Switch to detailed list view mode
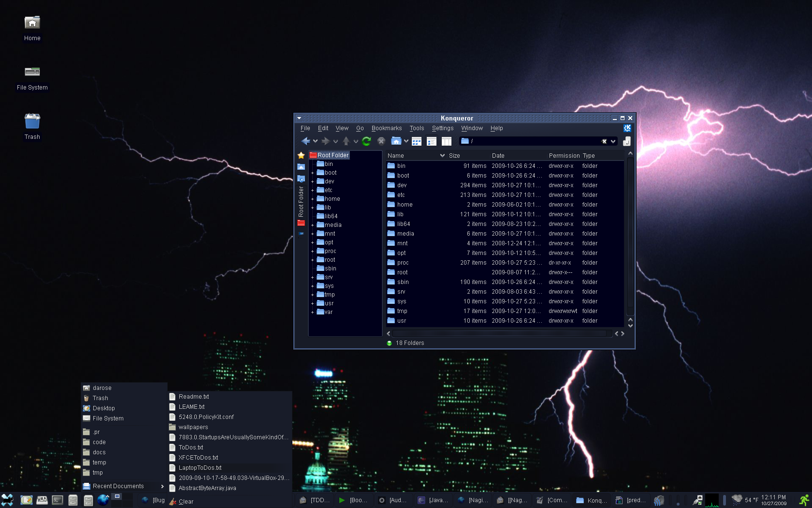 pos(432,141)
